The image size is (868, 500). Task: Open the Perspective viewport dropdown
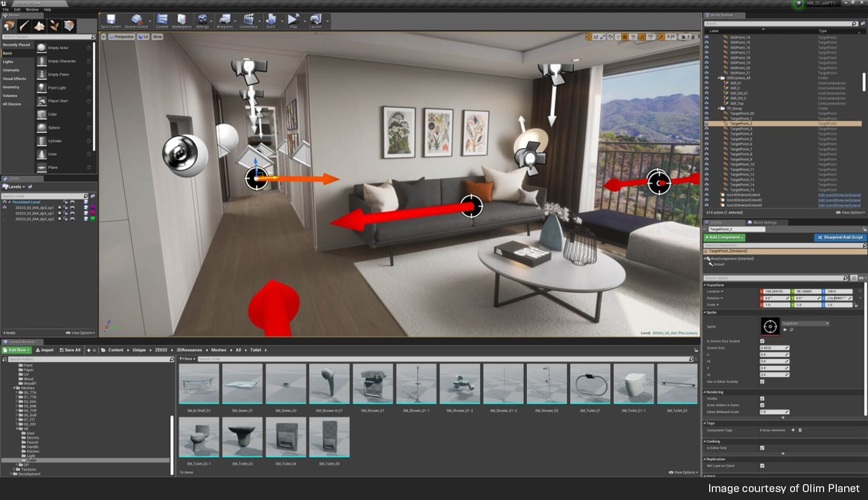[122, 37]
